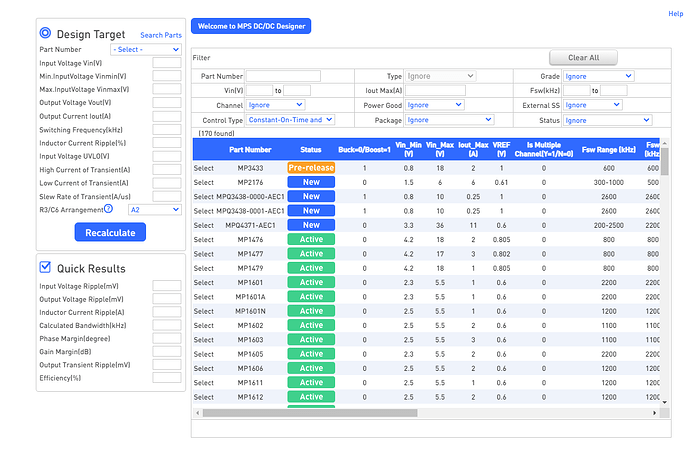Click the Pre-release status badge for MP3433
This screenshot has width=690, height=452.
coord(311,168)
